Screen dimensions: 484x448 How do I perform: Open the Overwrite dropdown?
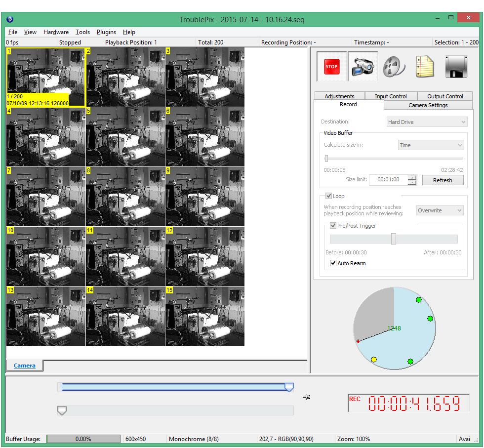440,210
